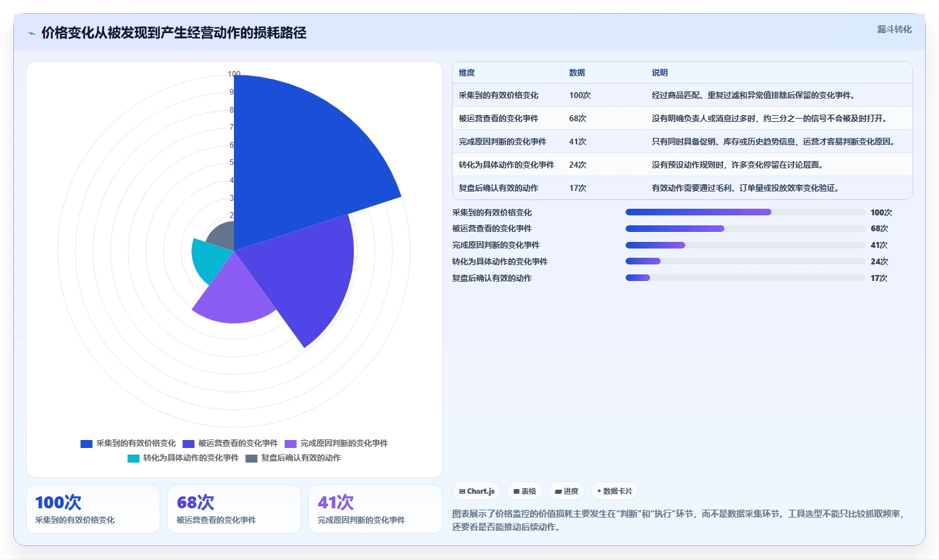Click the 维度 column header

pos(467,73)
